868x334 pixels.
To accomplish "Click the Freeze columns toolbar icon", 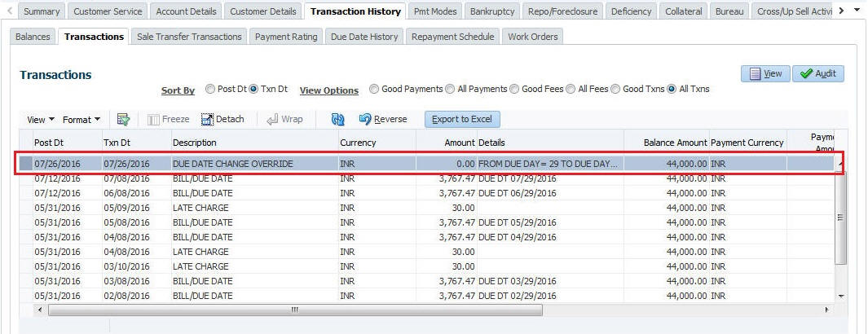I will point(153,119).
